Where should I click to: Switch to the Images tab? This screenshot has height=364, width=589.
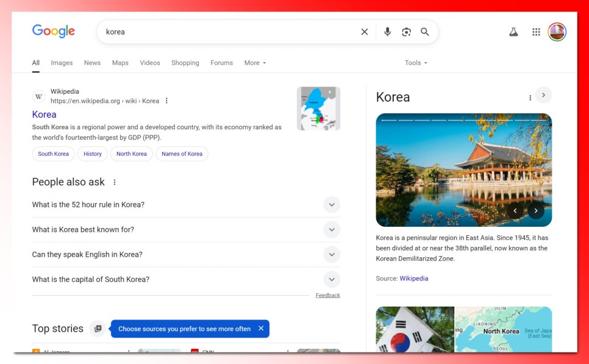[x=62, y=63]
